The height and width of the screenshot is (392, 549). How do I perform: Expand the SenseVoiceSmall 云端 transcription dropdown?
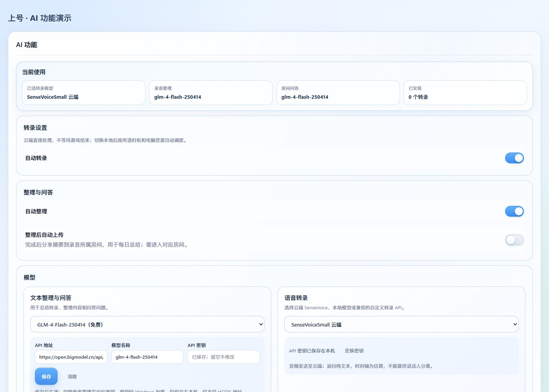[402, 325]
